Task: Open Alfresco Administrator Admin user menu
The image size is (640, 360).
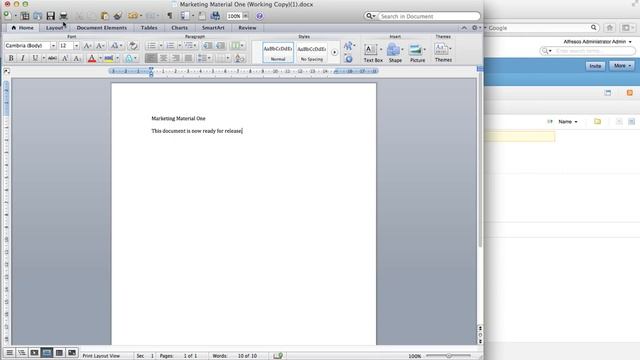Action: (598, 42)
